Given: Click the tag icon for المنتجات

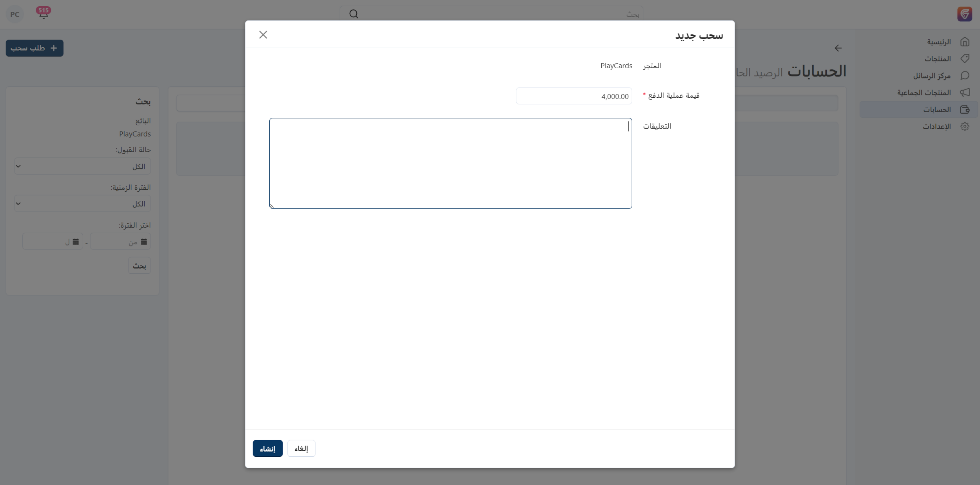Looking at the screenshot, I should [x=965, y=58].
